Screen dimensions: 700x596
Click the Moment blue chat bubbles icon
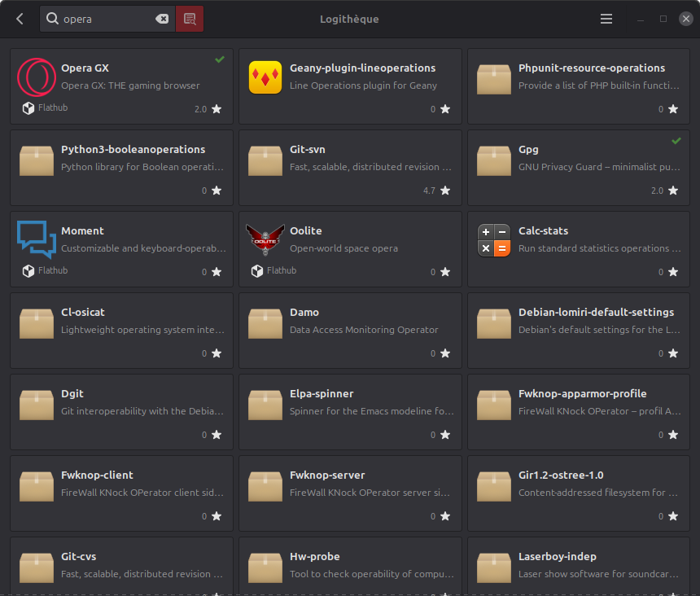tap(37, 239)
